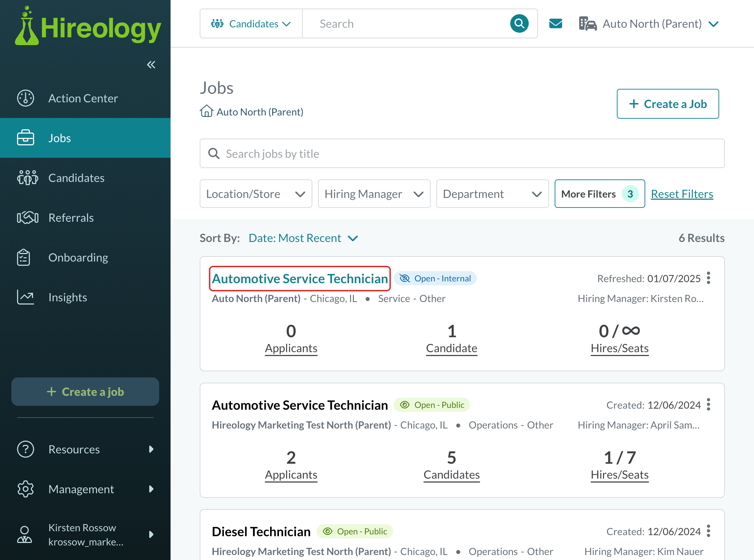Collapse the sidebar with double chevron
This screenshot has width=754, height=560.
coord(151,65)
